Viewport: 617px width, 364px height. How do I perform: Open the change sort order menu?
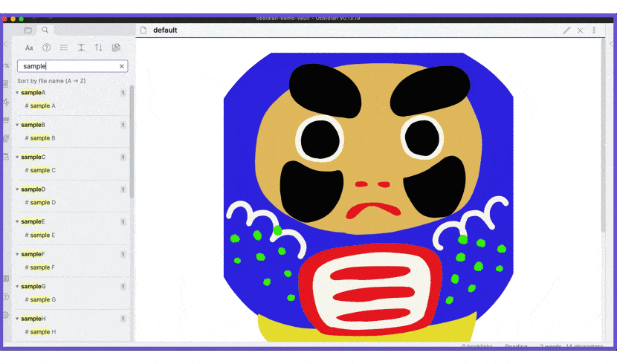point(98,48)
